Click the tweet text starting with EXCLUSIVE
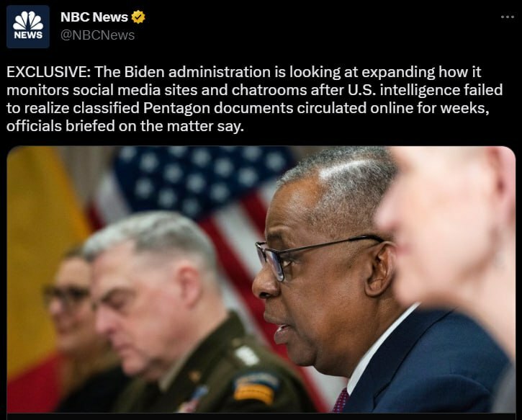Image resolution: width=522 pixels, height=420 pixels. (x=255, y=99)
